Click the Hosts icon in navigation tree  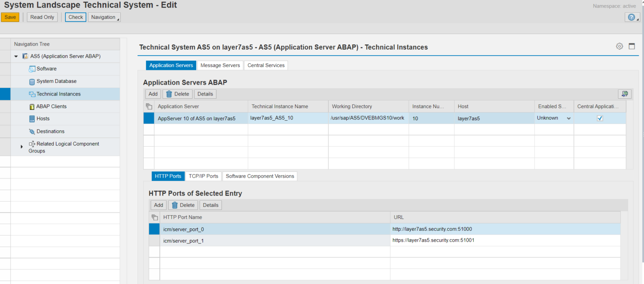[x=32, y=119]
